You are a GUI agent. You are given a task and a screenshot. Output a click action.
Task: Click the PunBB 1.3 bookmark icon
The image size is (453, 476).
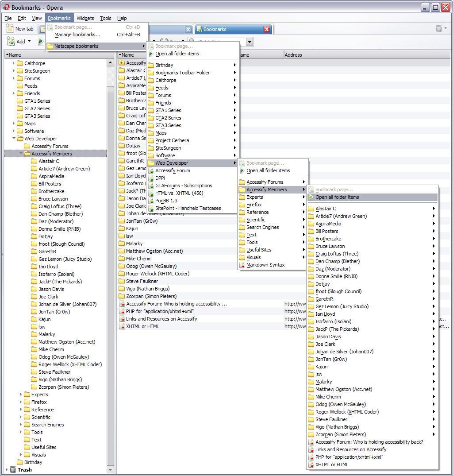151,201
